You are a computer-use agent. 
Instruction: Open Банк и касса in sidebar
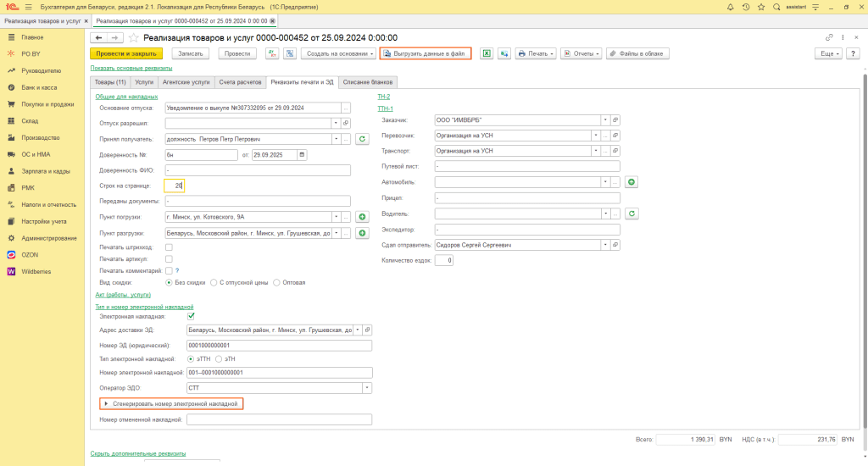click(39, 87)
